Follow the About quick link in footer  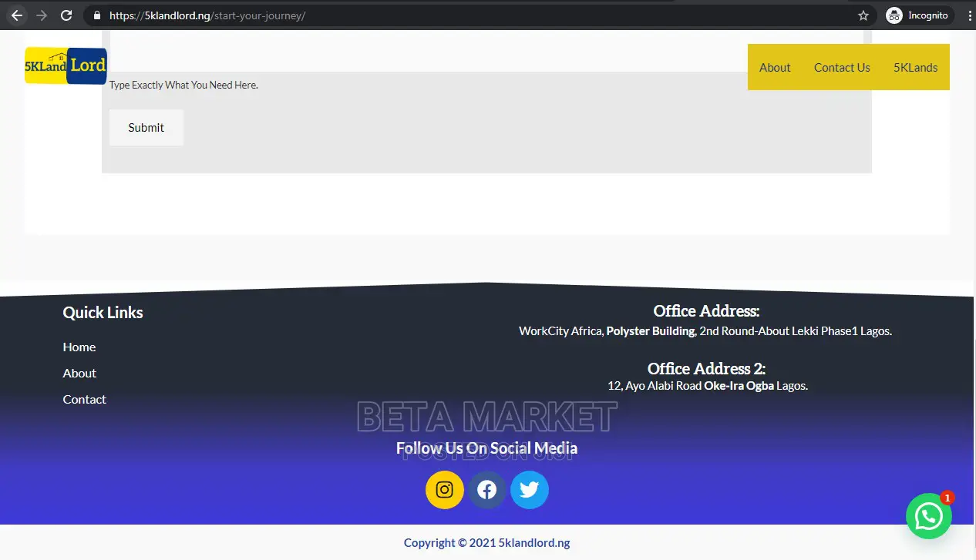click(79, 373)
